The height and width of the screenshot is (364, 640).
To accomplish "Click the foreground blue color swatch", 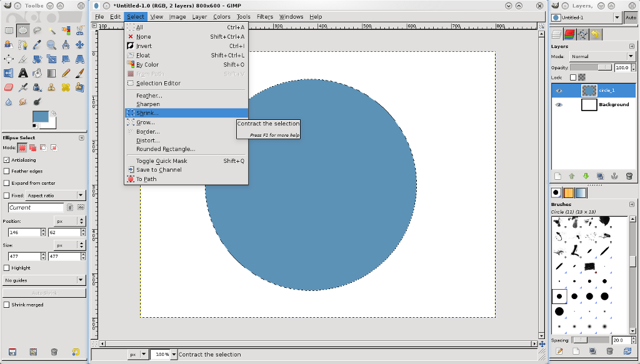I will coord(40,117).
